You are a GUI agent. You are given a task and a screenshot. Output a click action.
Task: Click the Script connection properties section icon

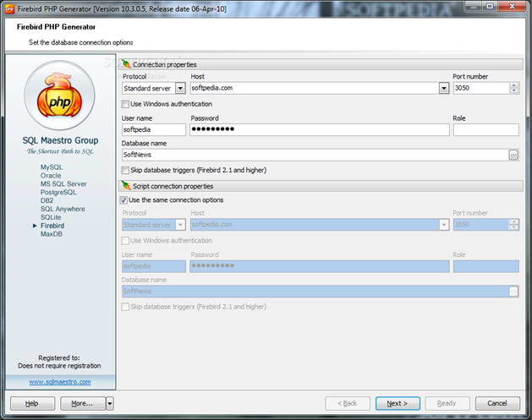tap(126, 185)
